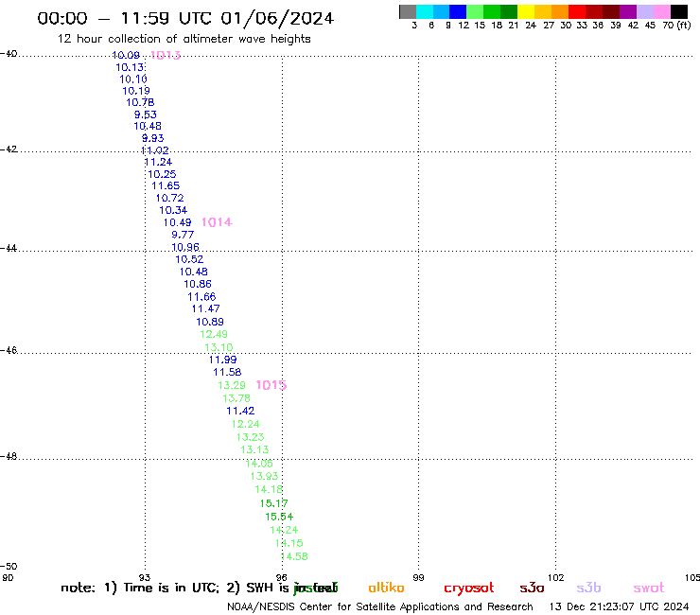The height and width of the screenshot is (615, 700).
Task: Click the green wave height value 13.78
Action: [236, 398]
